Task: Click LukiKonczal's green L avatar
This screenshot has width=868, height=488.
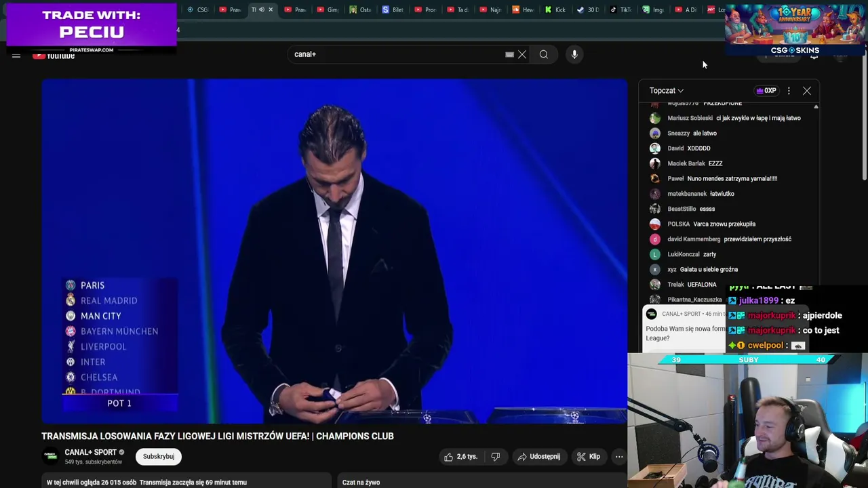Action: click(654, 254)
